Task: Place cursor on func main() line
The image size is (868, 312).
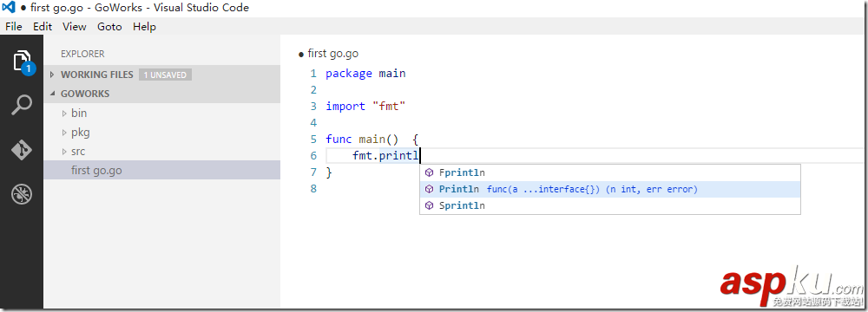Action: click(372, 139)
